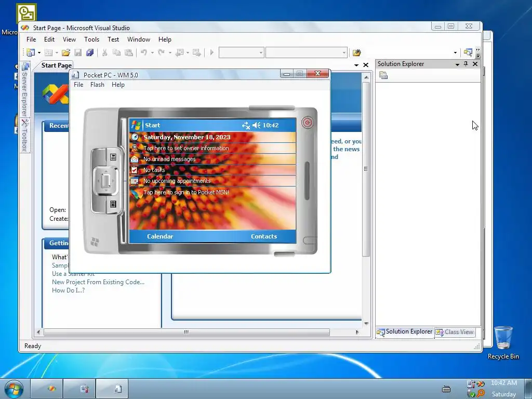Open the Undo history dropdown arrow

pyautogui.click(x=152, y=52)
